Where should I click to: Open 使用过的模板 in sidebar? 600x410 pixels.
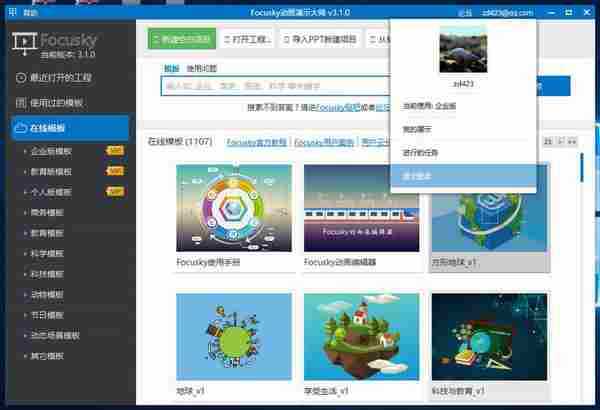[56, 103]
